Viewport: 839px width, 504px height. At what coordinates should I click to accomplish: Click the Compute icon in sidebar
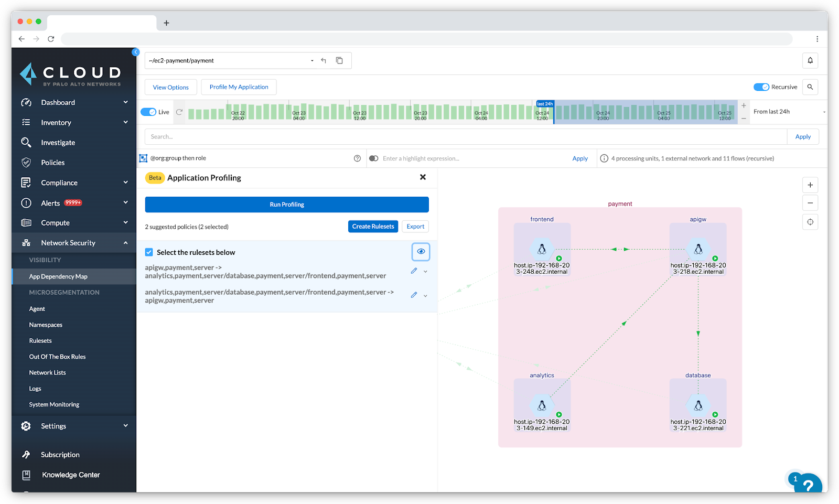(x=26, y=223)
